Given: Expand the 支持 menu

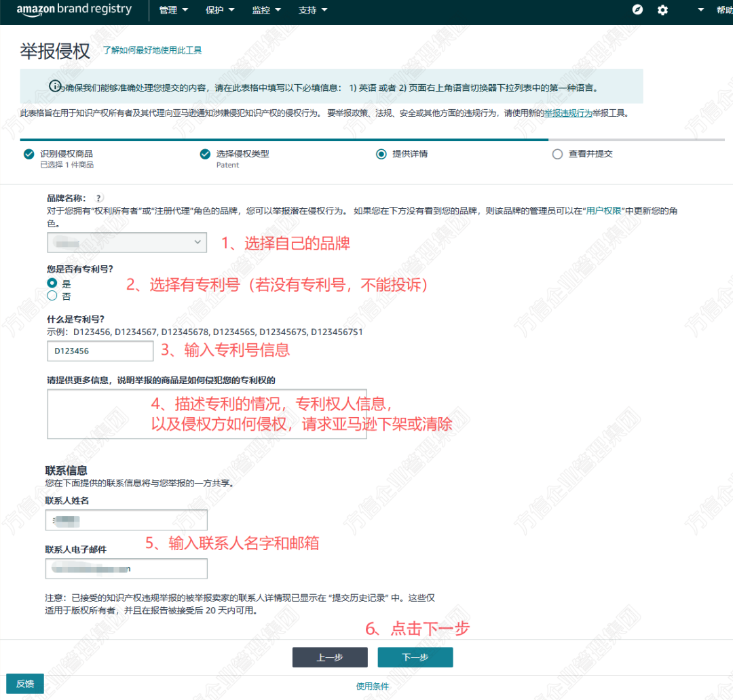Looking at the screenshot, I should point(313,10).
